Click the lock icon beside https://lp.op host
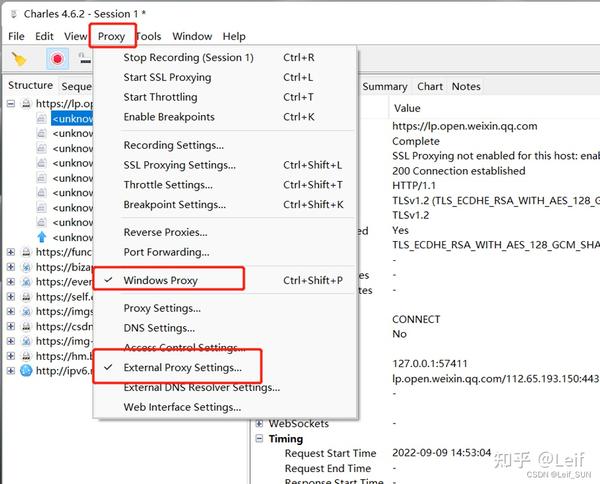 coord(26,103)
